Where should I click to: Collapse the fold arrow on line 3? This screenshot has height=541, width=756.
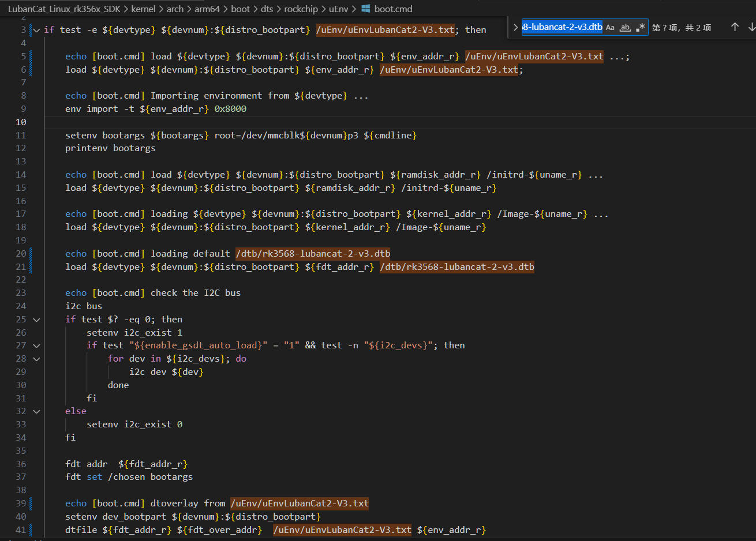[x=37, y=30]
